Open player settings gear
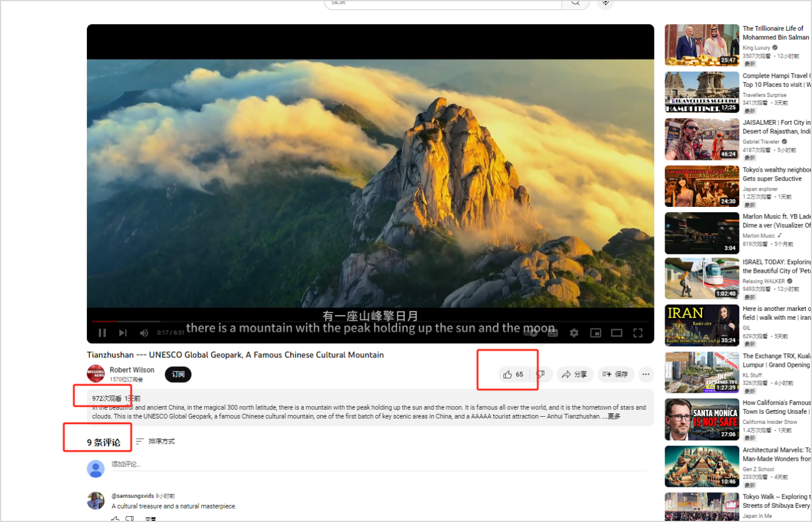 tap(574, 333)
